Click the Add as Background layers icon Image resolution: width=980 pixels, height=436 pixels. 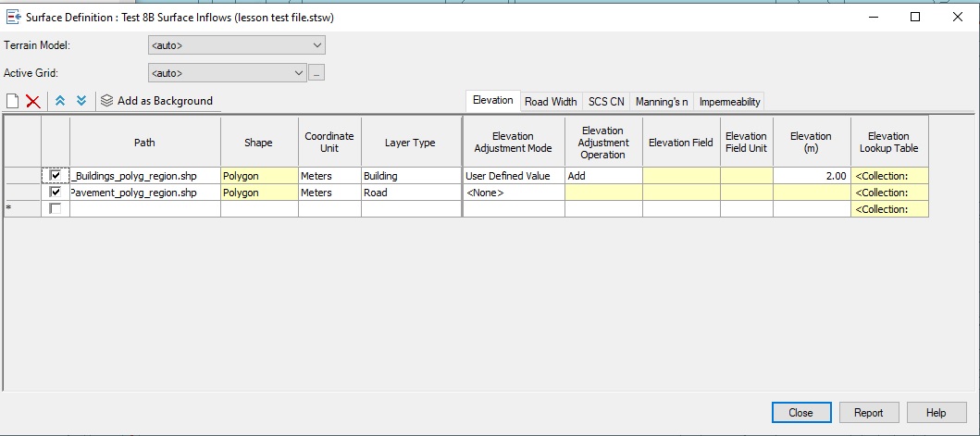[106, 101]
